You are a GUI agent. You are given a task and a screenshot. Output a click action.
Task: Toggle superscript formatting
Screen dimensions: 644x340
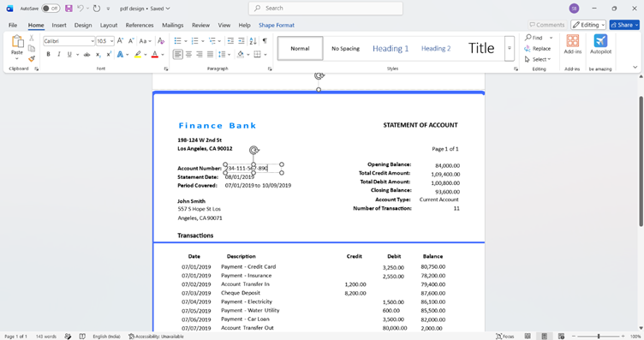109,54
